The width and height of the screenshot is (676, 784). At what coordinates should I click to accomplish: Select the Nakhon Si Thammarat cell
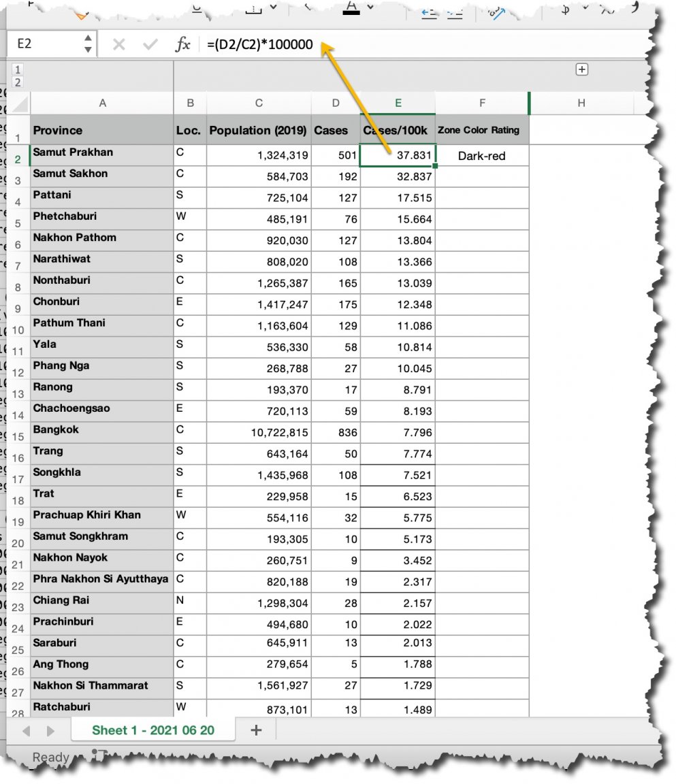click(102, 688)
